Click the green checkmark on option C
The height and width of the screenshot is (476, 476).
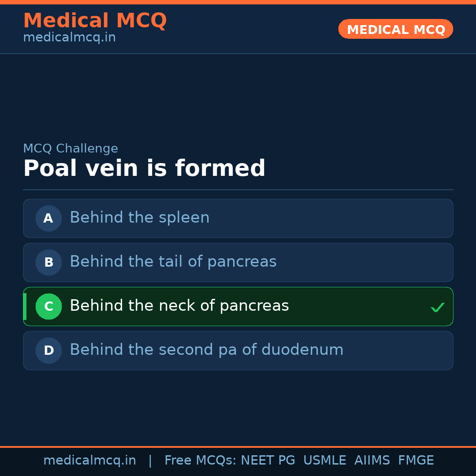click(437, 306)
